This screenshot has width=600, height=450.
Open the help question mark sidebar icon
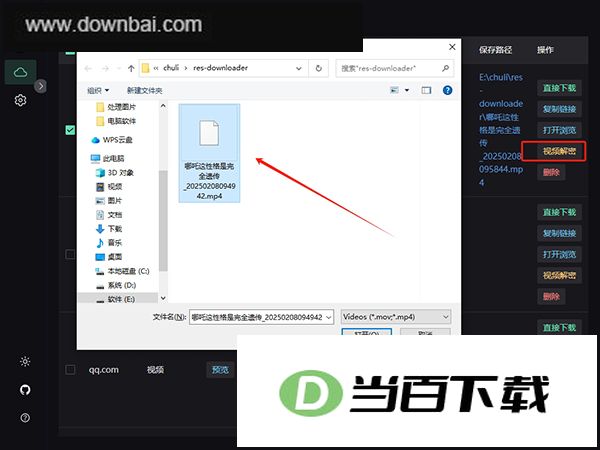point(25,418)
